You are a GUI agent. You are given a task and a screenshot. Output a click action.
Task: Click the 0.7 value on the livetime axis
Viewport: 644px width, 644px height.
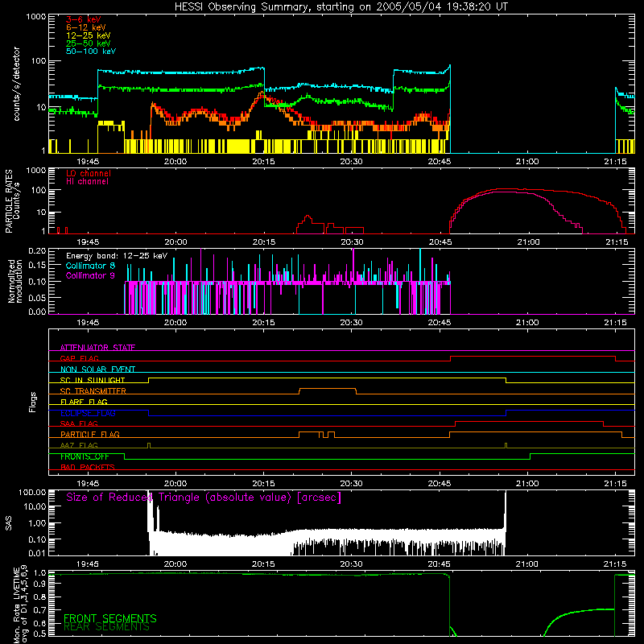pyautogui.click(x=41, y=609)
